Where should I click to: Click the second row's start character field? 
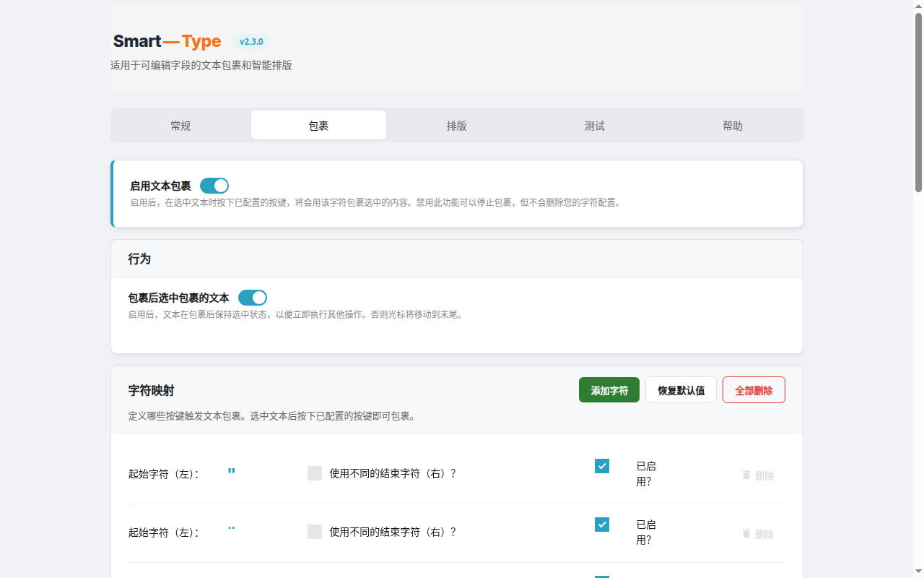click(x=232, y=532)
